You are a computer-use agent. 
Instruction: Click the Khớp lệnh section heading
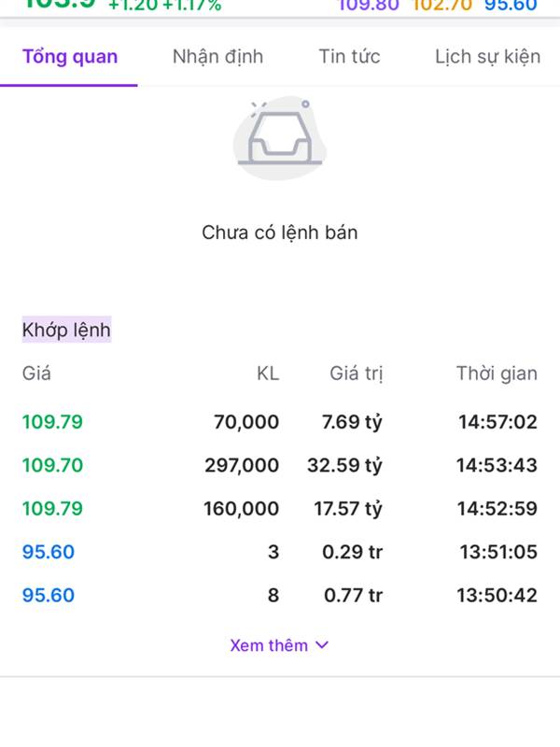click(66, 330)
